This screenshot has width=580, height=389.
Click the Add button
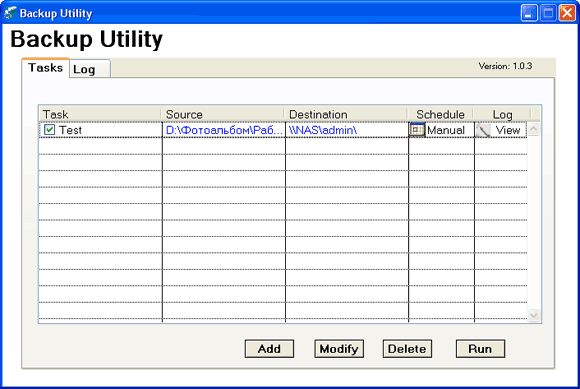tap(269, 349)
